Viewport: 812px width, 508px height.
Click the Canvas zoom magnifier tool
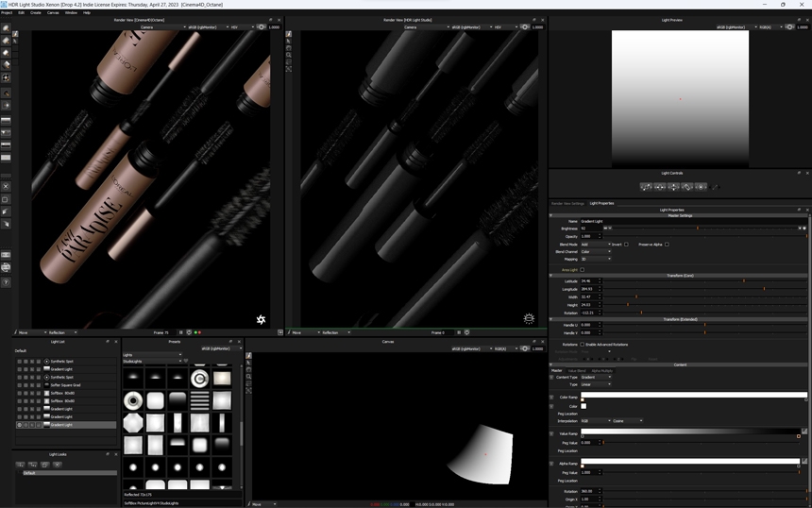(248, 377)
